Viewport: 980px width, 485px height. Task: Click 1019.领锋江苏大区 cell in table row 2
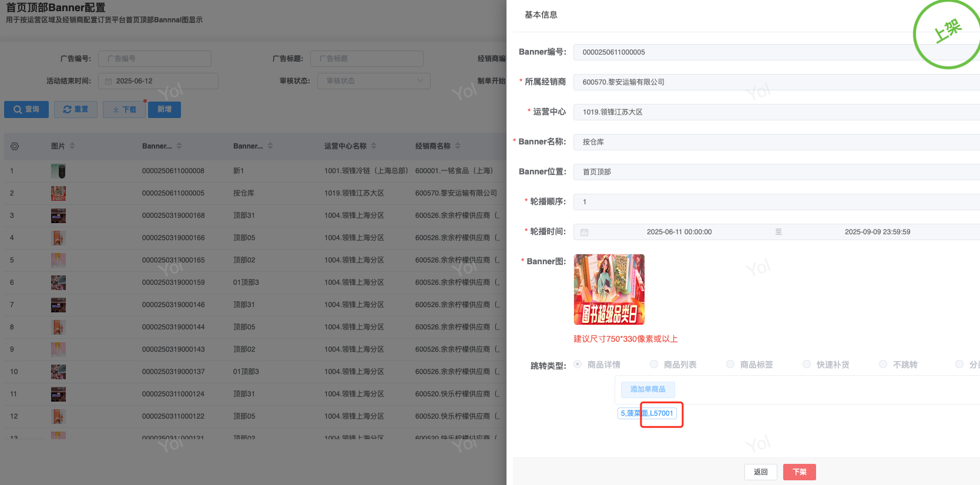[x=354, y=193]
